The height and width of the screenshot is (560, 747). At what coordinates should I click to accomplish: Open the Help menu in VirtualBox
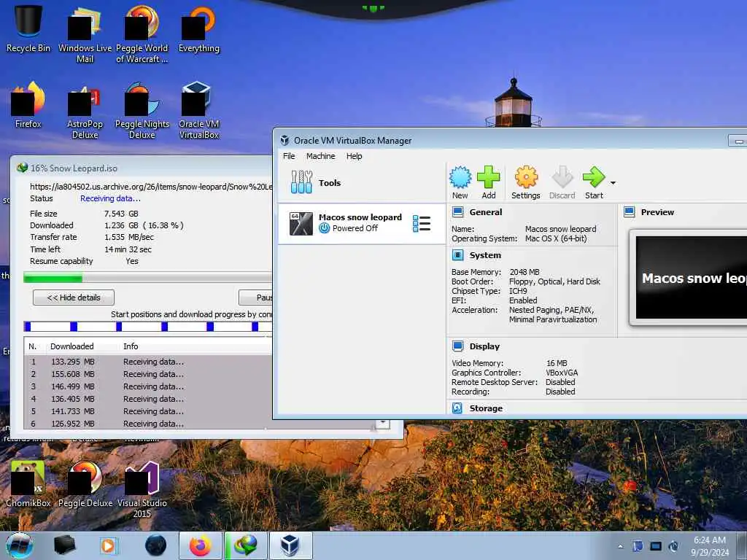pos(354,156)
